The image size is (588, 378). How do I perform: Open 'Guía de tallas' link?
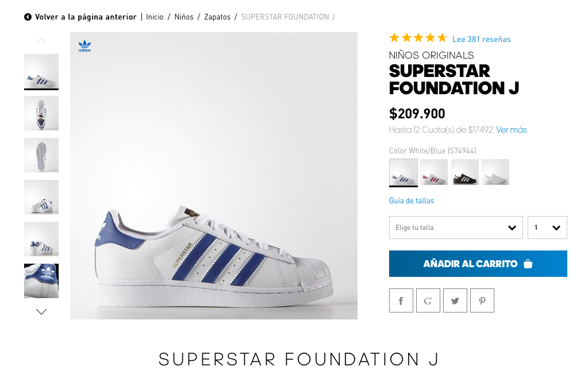pyautogui.click(x=412, y=200)
